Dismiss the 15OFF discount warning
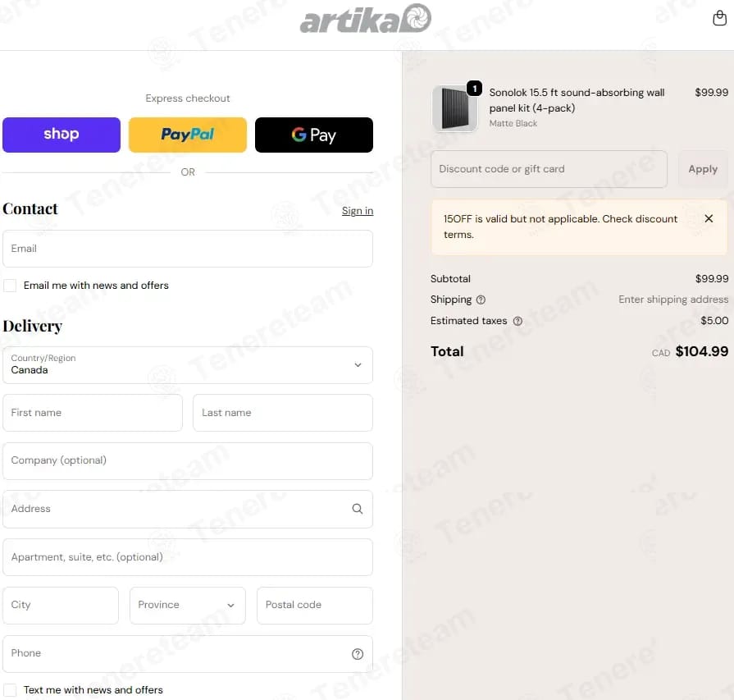 (709, 218)
